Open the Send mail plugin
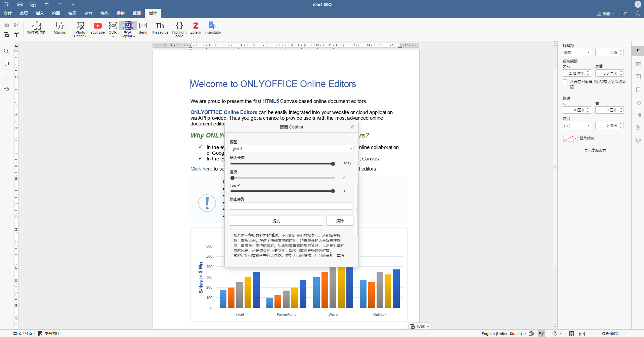Image resolution: width=644 pixels, height=337 pixels. click(143, 28)
